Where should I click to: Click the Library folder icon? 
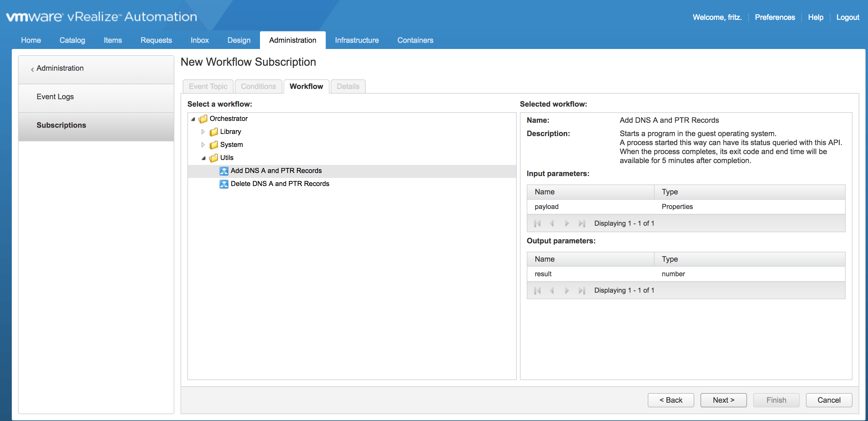tap(213, 132)
